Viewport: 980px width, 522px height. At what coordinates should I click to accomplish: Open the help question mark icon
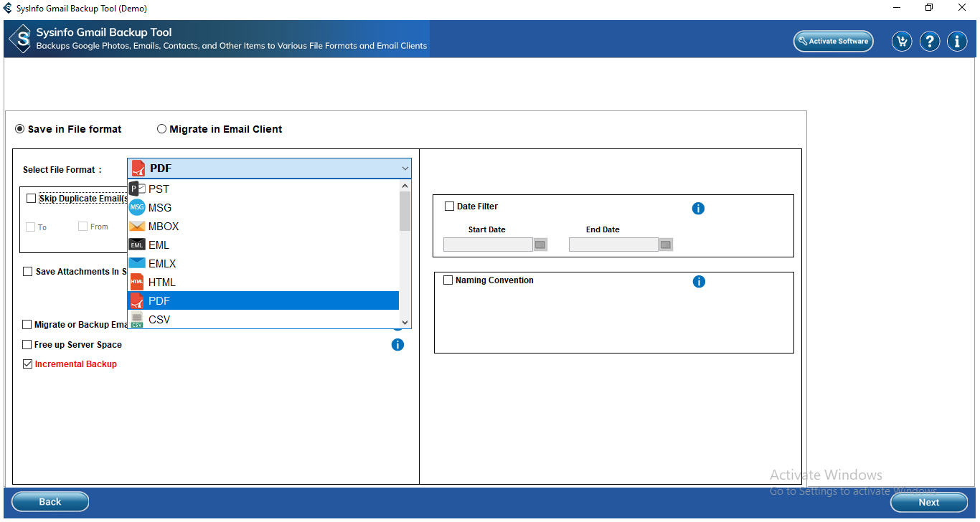tap(930, 42)
